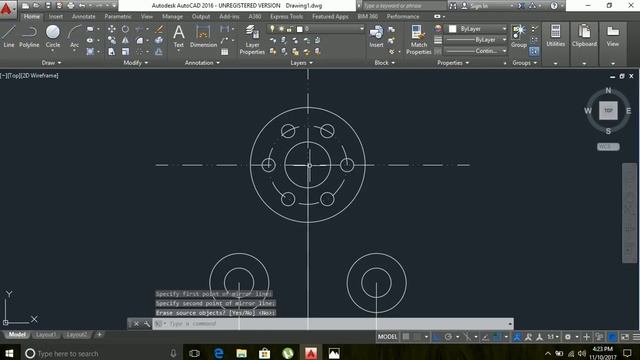Click the Rectangle tool in Draw panel

(90, 29)
